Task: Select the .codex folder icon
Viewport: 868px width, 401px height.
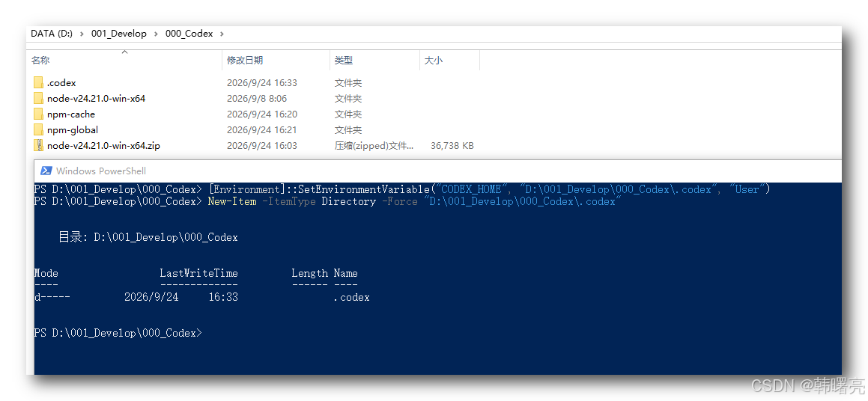Action: point(38,83)
